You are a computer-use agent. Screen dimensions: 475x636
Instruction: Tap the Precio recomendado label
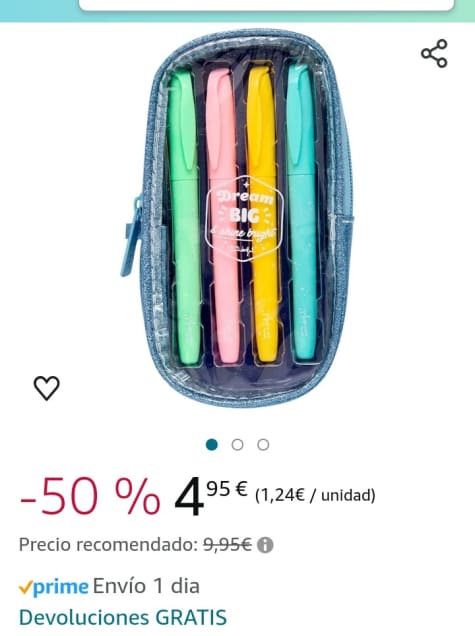point(108,544)
